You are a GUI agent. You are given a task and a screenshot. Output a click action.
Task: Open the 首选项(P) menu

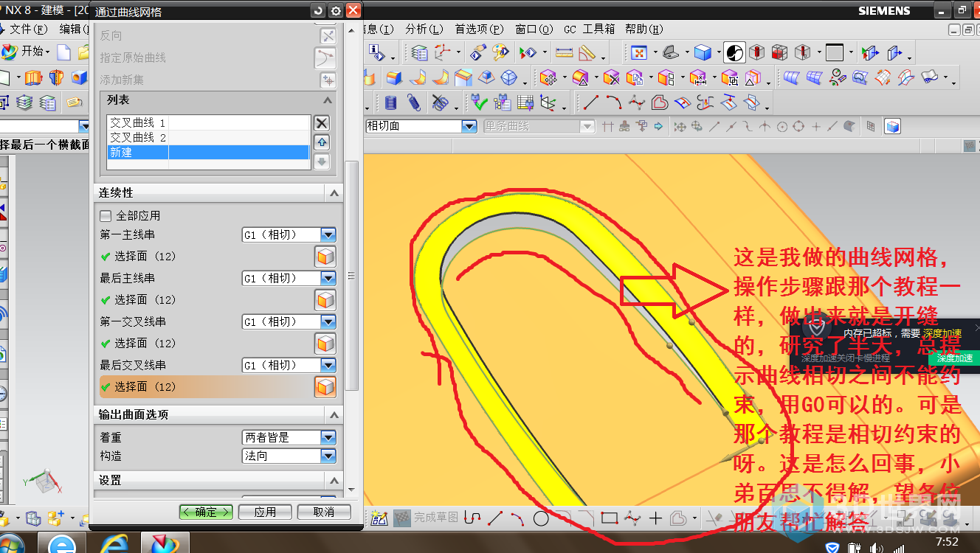(479, 29)
